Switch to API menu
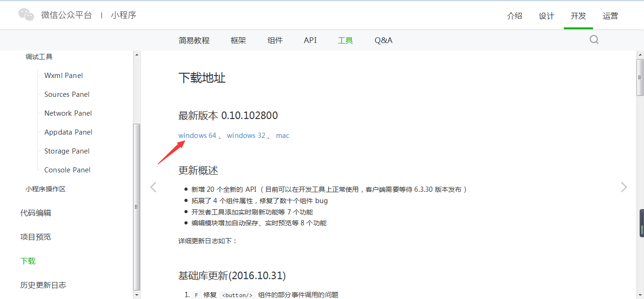The image size is (644, 299). 310,40
